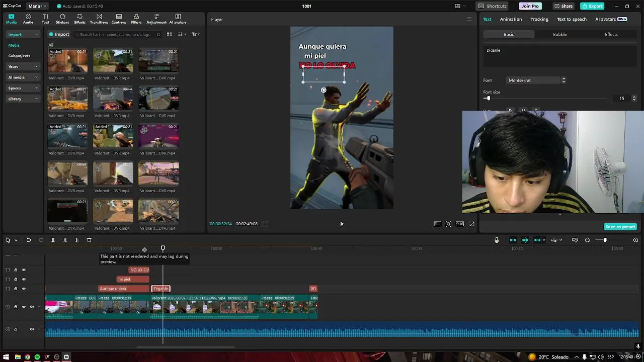
Task: Lock the audio track
Action: [x=16, y=329]
